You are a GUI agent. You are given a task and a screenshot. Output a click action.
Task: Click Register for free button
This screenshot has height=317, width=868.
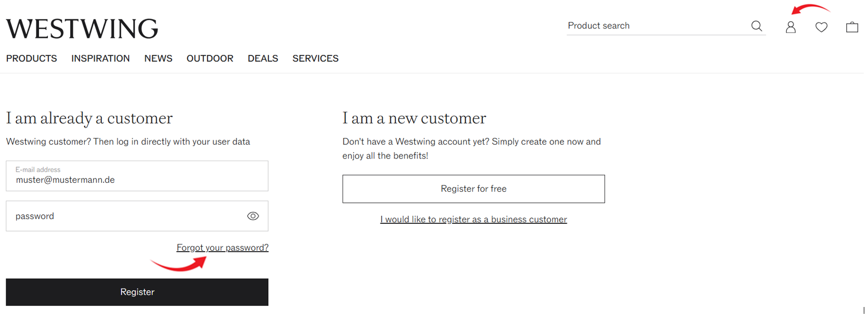tap(473, 189)
